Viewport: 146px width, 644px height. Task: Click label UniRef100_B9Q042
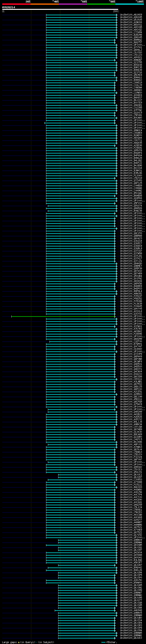tap(131, 568)
